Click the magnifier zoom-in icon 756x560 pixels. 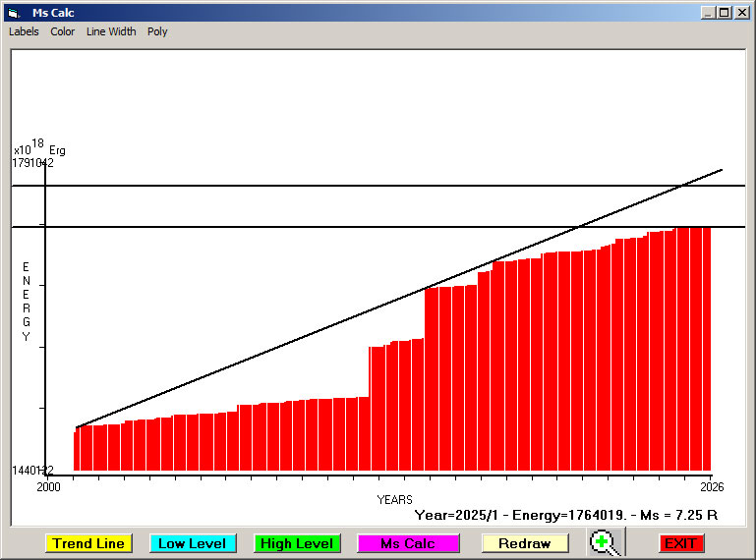coord(607,542)
